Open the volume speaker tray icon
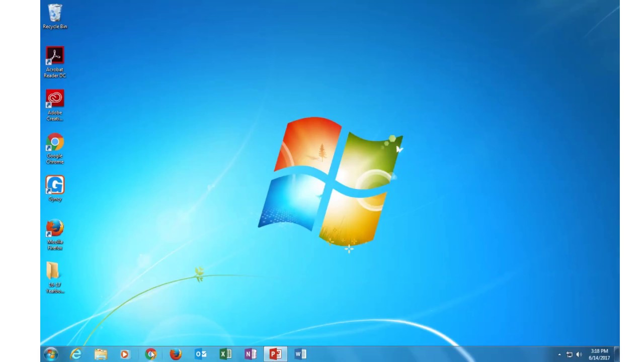 tap(579, 354)
